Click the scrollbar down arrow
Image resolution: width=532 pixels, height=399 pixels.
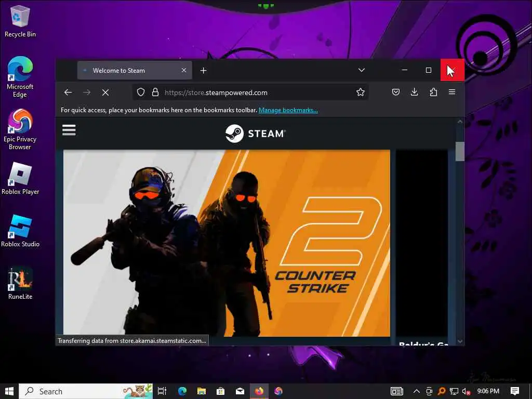(x=460, y=341)
